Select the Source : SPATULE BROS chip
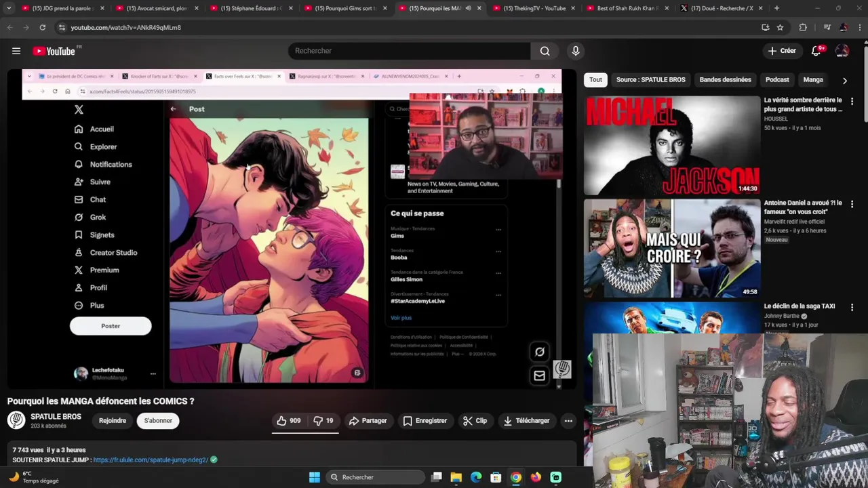 650,80
